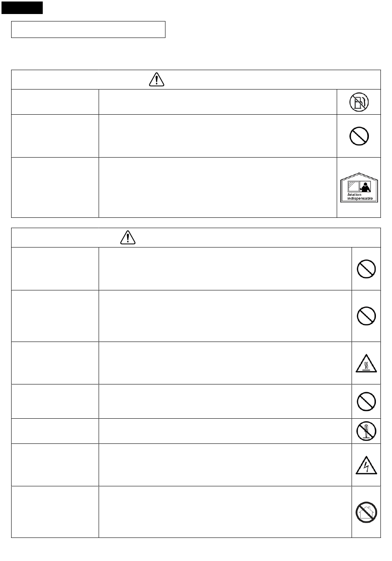Select the 'Aéation indispensable' ventilation house icon

click(359, 187)
